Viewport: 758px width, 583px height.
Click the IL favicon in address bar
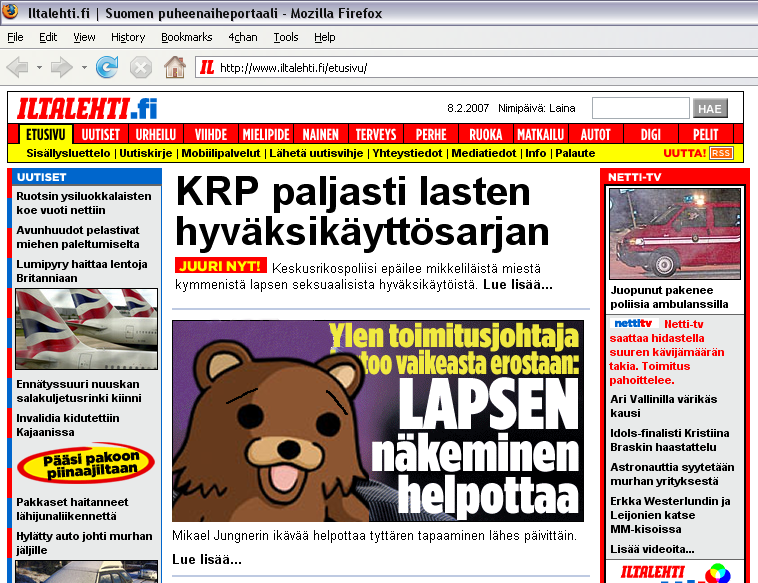tap(207, 67)
